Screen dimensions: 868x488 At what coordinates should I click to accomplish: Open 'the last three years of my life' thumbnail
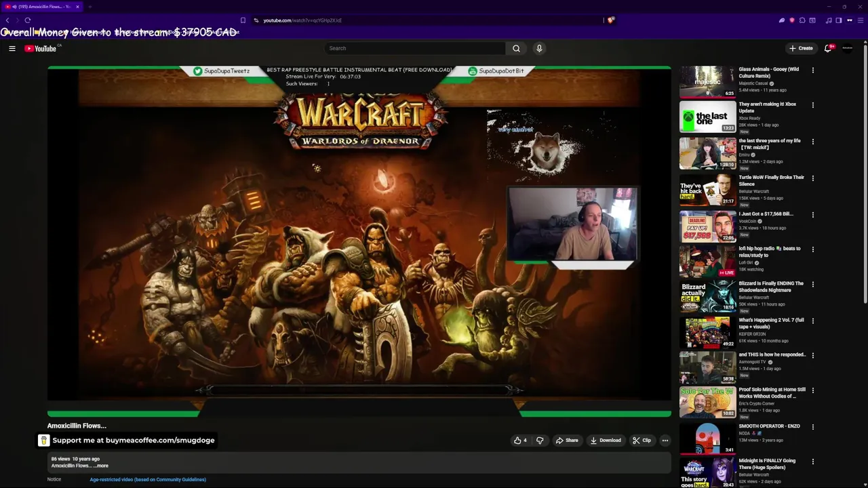pos(707,154)
